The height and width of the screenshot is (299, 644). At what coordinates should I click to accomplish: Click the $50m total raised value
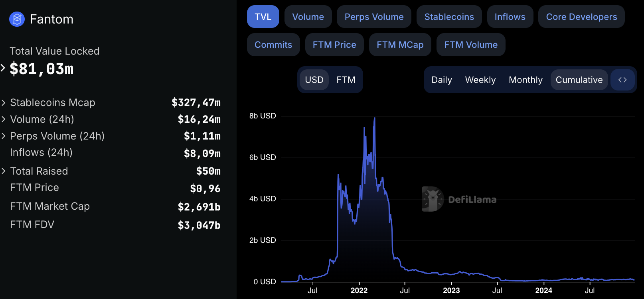(208, 171)
